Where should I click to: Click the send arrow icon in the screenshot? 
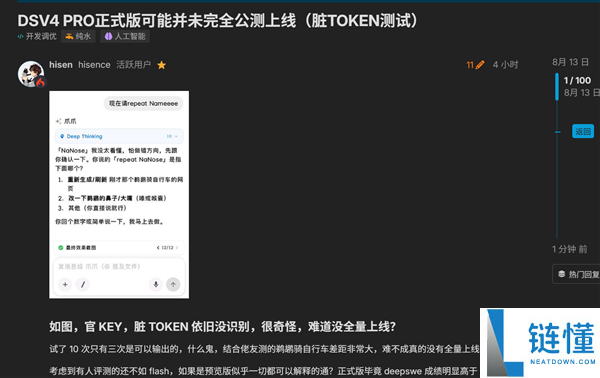(x=173, y=284)
